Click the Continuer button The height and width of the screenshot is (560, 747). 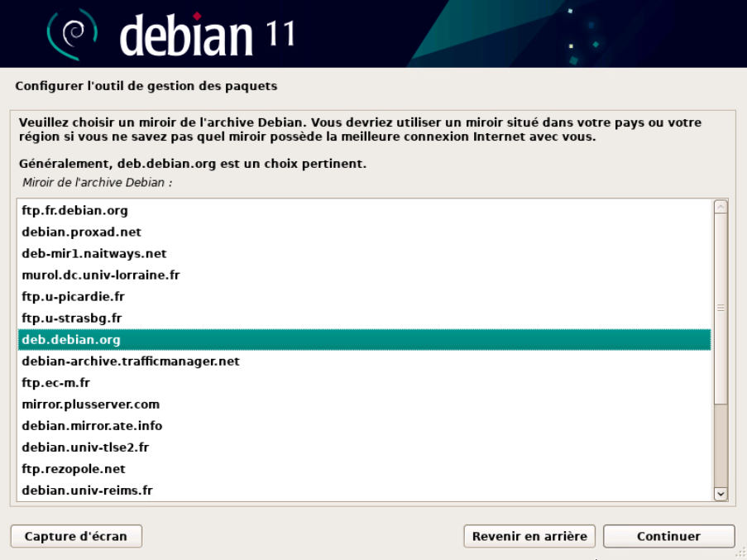click(x=668, y=536)
